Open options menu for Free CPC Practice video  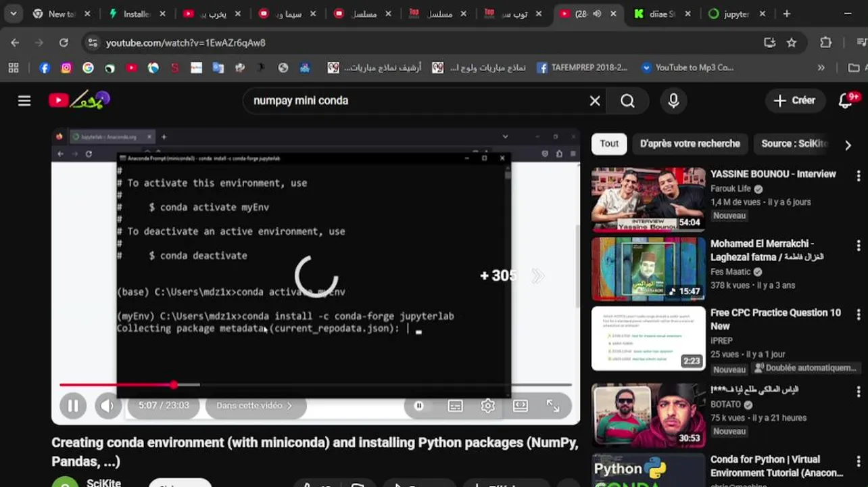click(x=858, y=316)
